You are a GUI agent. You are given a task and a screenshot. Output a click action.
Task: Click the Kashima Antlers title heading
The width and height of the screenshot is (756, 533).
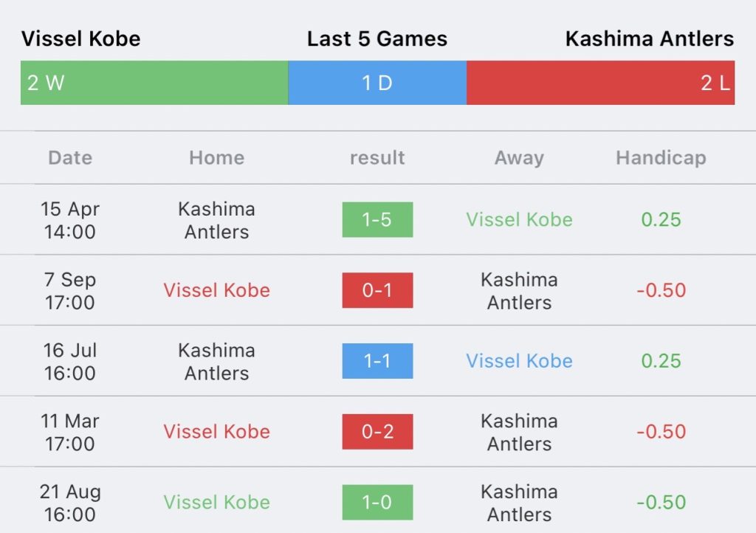[650, 38]
